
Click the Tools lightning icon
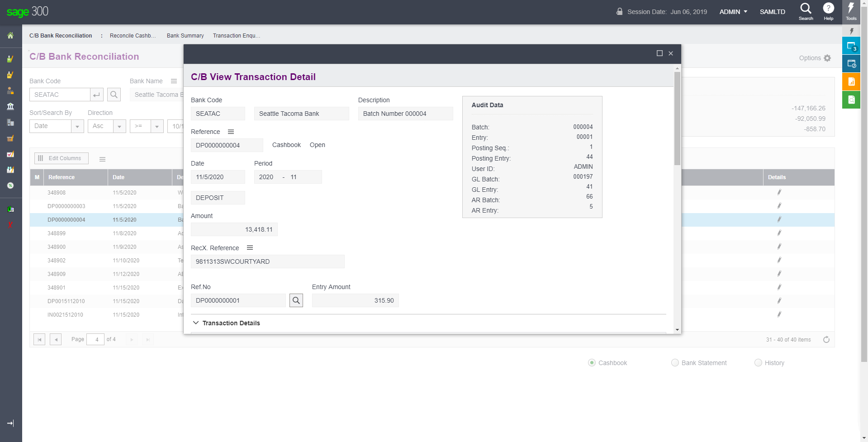tap(851, 11)
